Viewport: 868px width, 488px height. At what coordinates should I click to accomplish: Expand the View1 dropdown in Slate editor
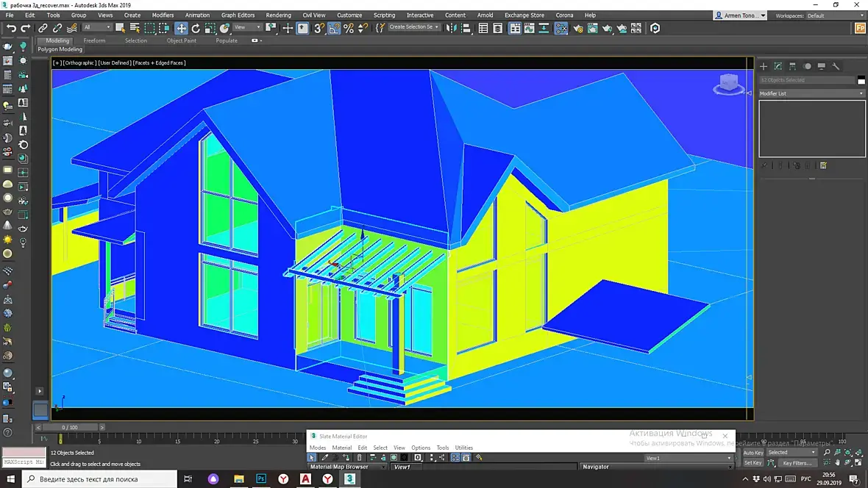click(x=689, y=458)
